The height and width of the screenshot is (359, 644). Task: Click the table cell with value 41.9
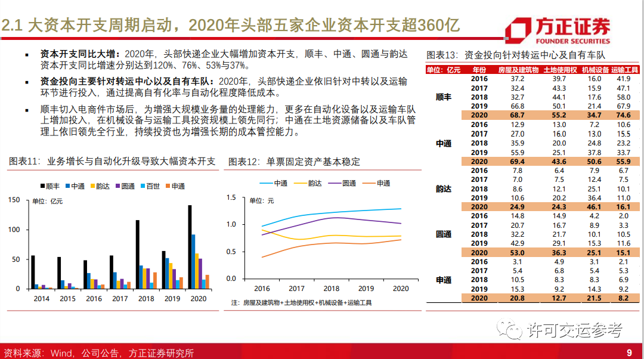(x=624, y=79)
